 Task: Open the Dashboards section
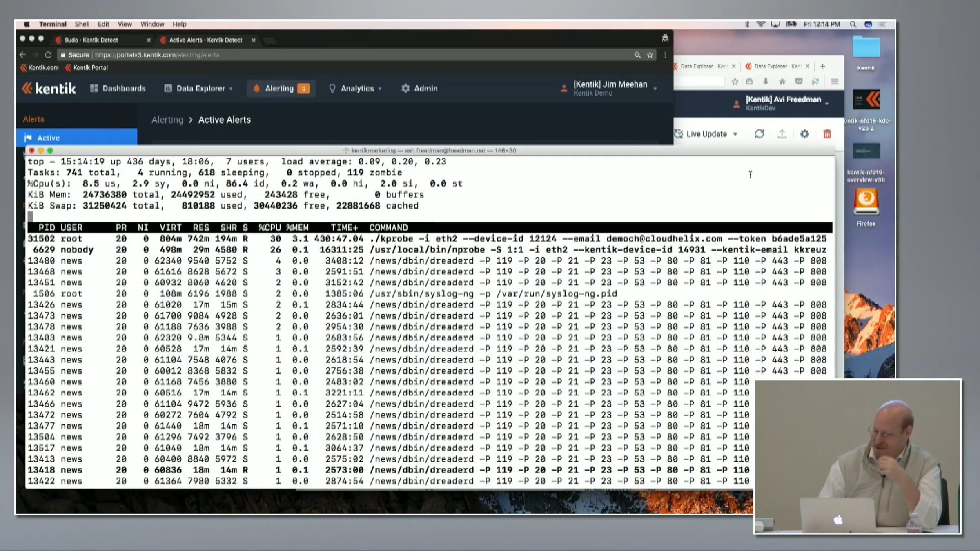point(118,88)
